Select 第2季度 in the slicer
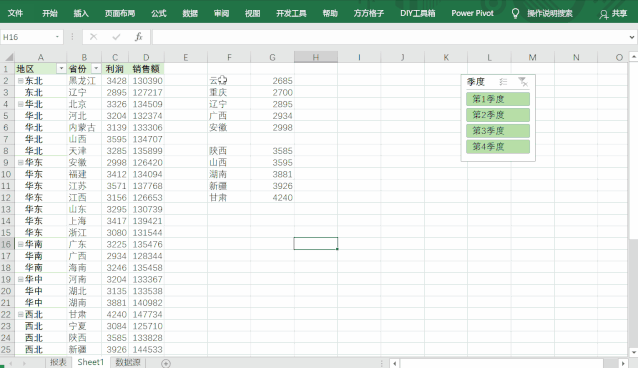Image resolution: width=638 pixels, height=368 pixels. click(498, 115)
